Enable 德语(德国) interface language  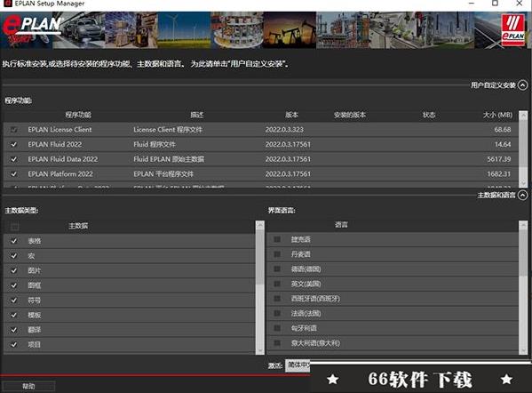(277, 269)
